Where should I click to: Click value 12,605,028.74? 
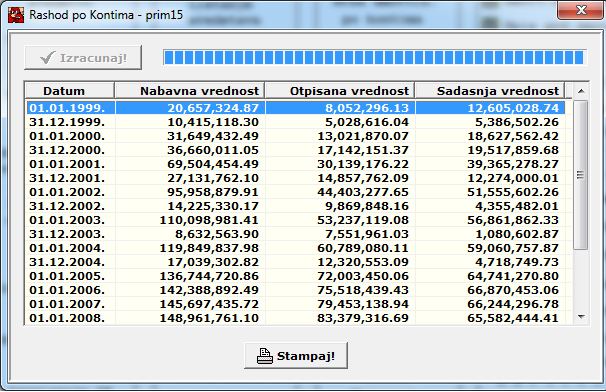(x=513, y=108)
